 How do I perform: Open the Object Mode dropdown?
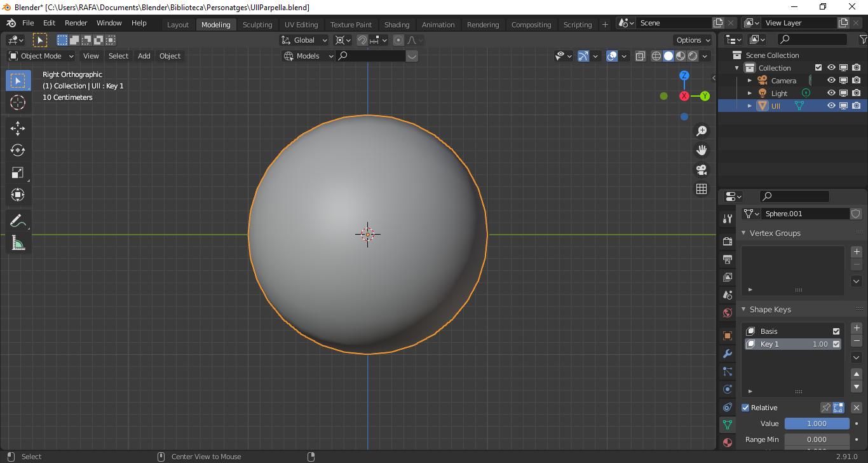tap(41, 56)
